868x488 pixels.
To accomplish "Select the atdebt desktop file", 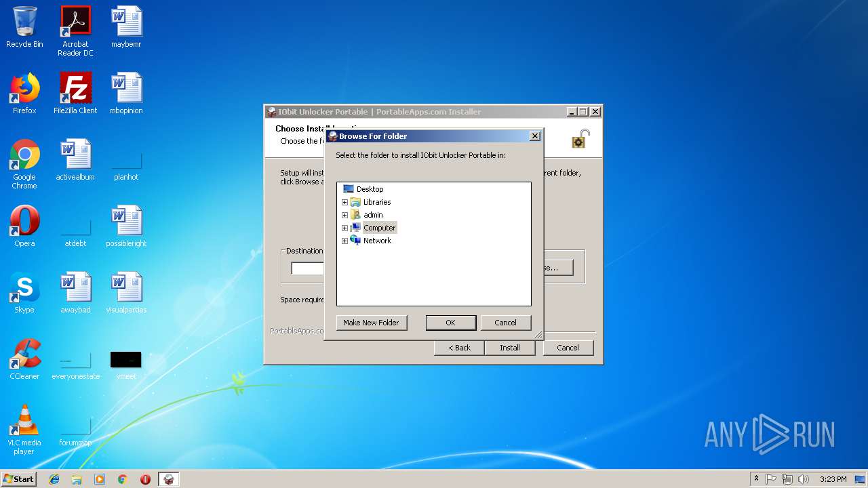I will tap(75, 232).
